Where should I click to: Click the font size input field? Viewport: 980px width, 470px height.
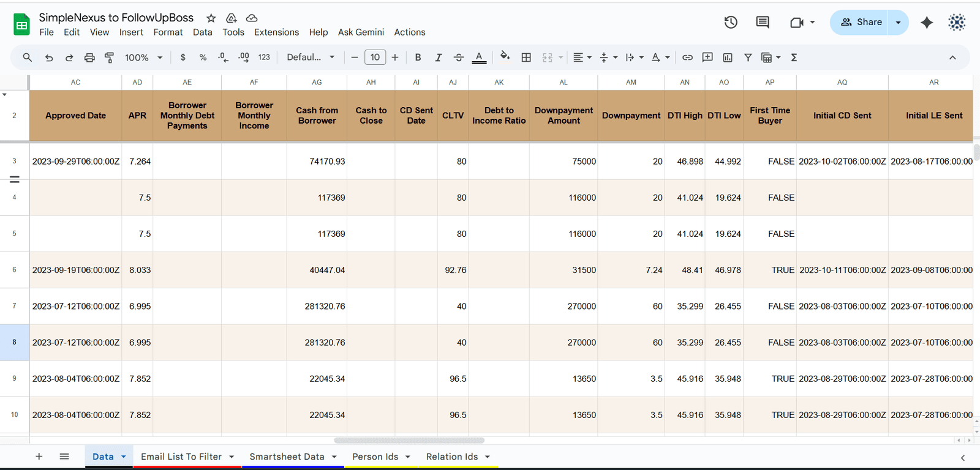[375, 58]
